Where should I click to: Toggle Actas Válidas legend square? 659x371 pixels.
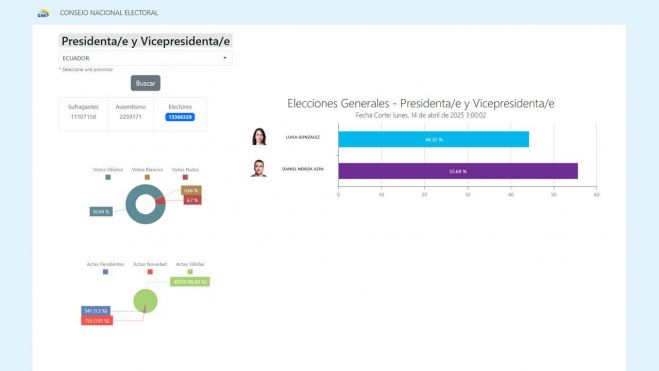click(190, 272)
